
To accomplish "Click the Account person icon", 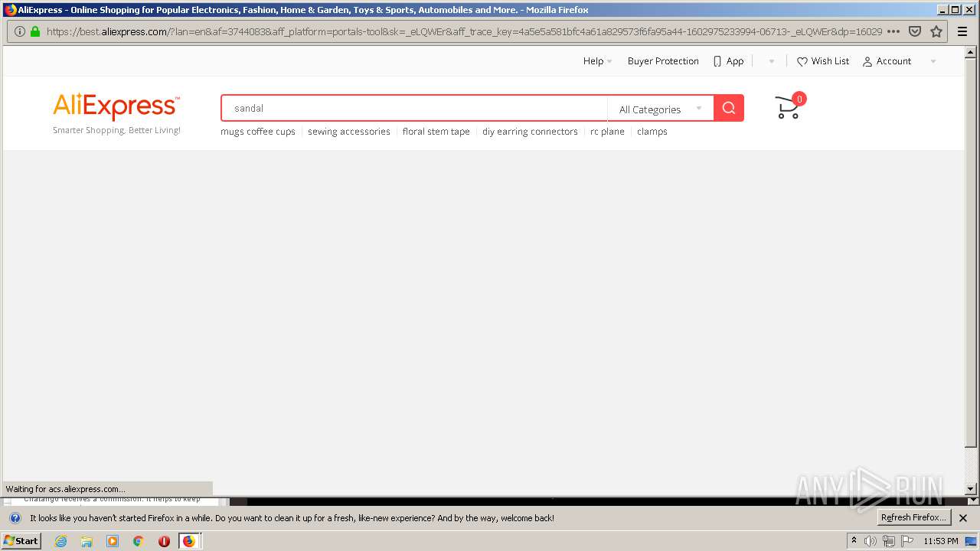I will pos(867,61).
